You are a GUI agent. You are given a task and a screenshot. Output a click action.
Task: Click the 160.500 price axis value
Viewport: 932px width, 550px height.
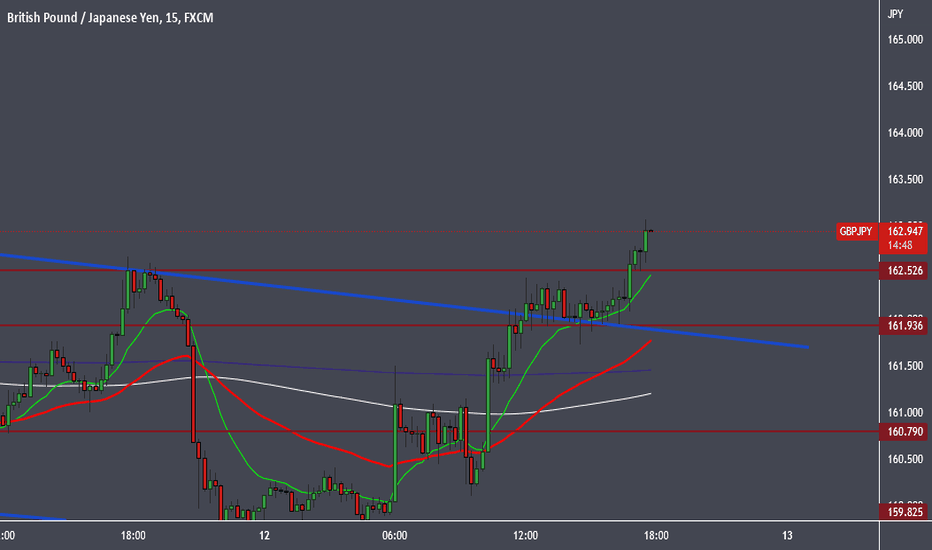tap(905, 459)
